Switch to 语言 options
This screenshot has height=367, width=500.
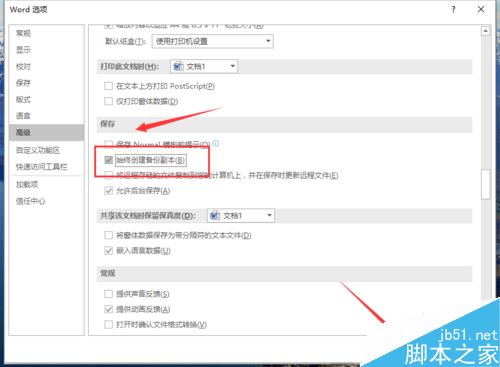23,116
